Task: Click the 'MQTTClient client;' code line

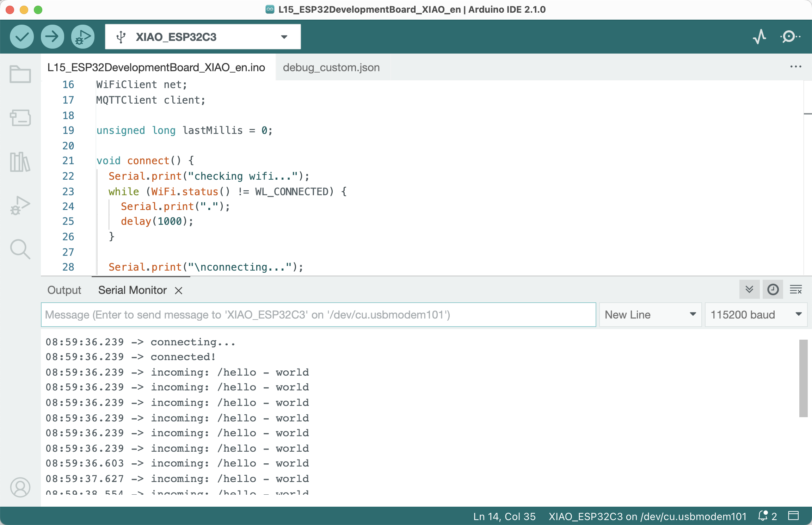Action: [x=151, y=100]
